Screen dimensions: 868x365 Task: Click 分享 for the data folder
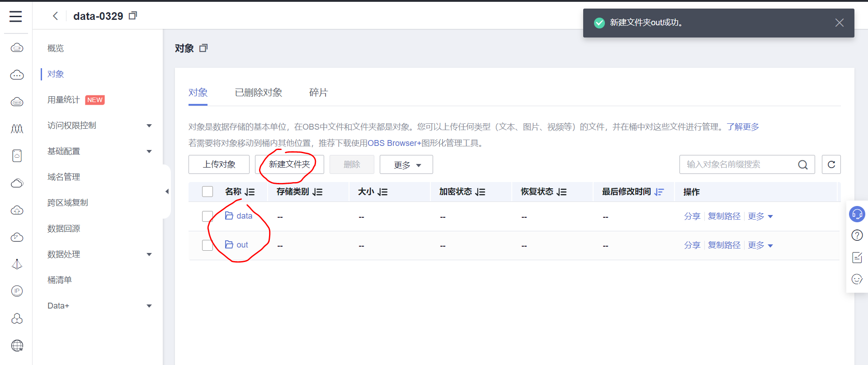click(x=692, y=216)
